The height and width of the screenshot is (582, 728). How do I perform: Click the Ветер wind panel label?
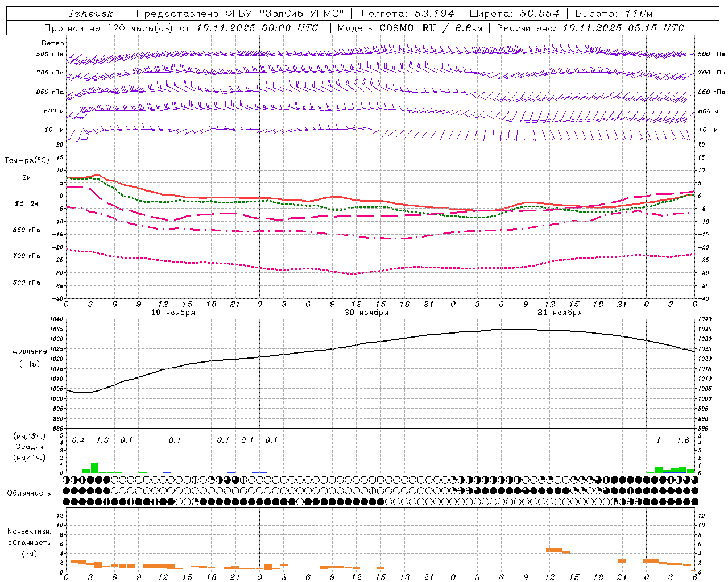point(52,43)
